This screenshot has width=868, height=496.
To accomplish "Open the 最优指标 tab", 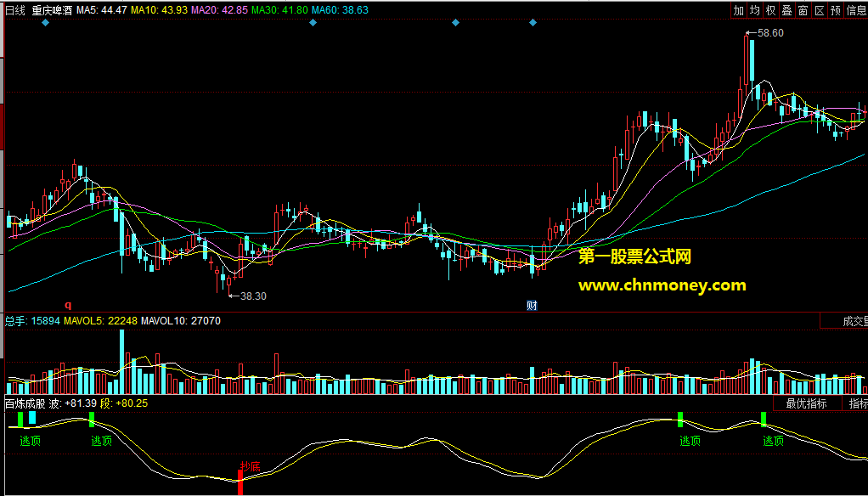I will coord(807,403).
